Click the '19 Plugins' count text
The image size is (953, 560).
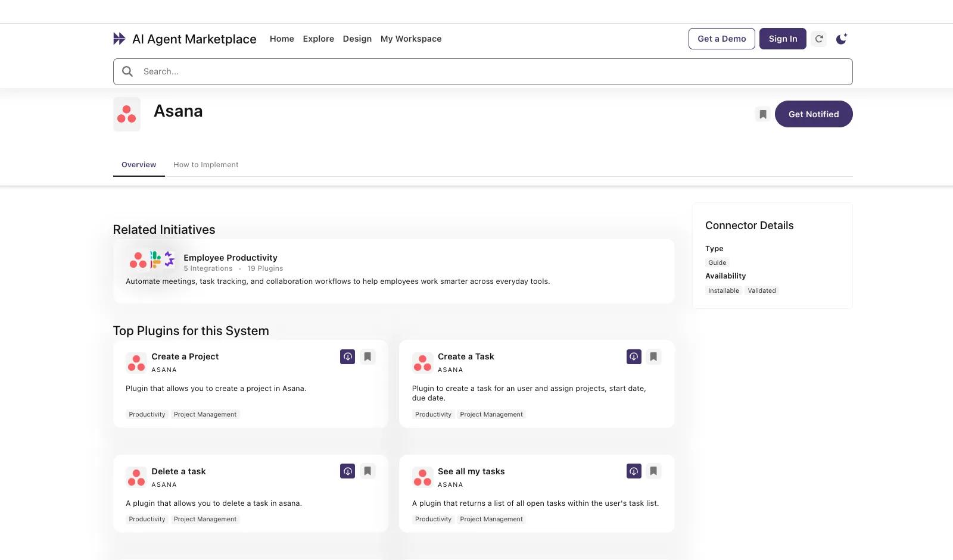pyautogui.click(x=265, y=268)
